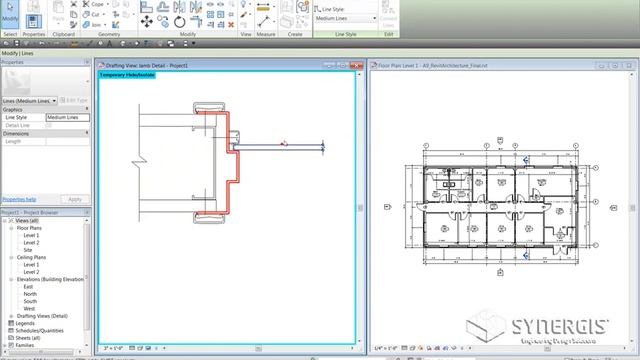Click the Project Browser vertical scrollbar

pyautogui.click(x=87, y=278)
